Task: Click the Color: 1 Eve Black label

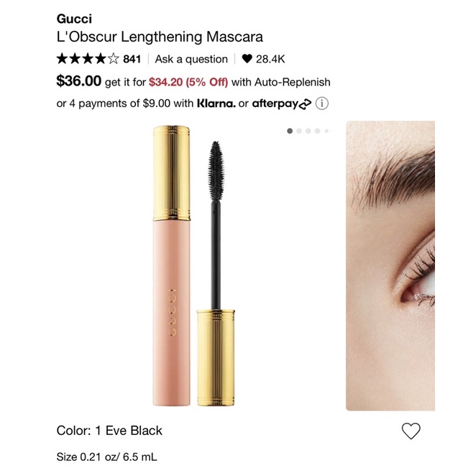Action: coord(109,431)
